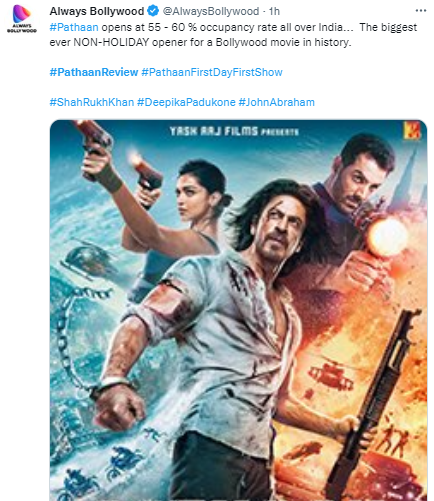Image resolution: width=434 pixels, height=501 pixels.
Task: Click the YRF logo in the poster corner
Action: tap(412, 130)
